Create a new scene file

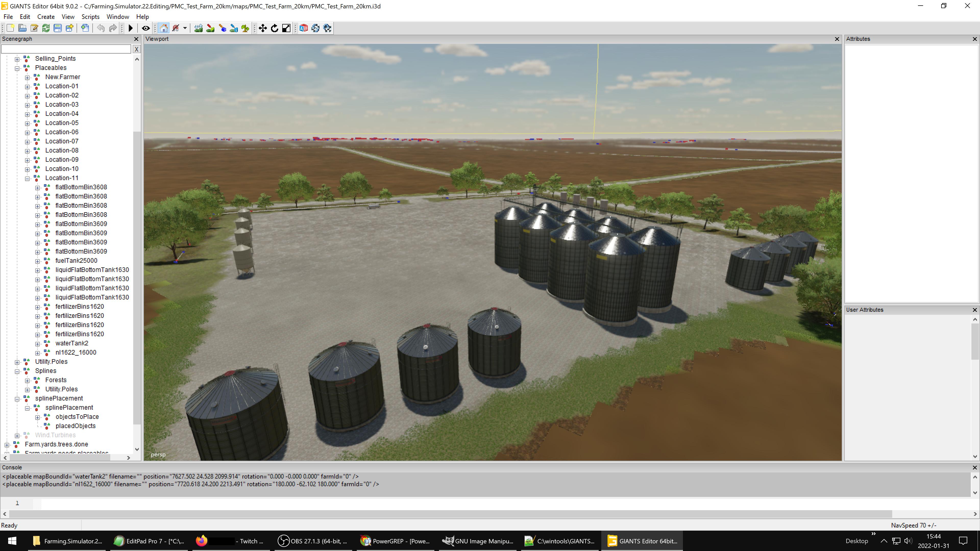click(x=10, y=28)
